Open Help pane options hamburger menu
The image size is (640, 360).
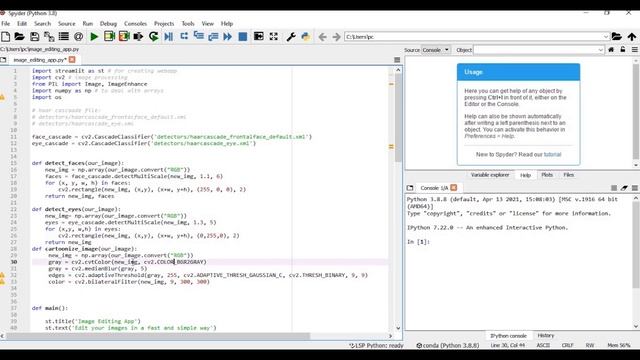(635, 50)
